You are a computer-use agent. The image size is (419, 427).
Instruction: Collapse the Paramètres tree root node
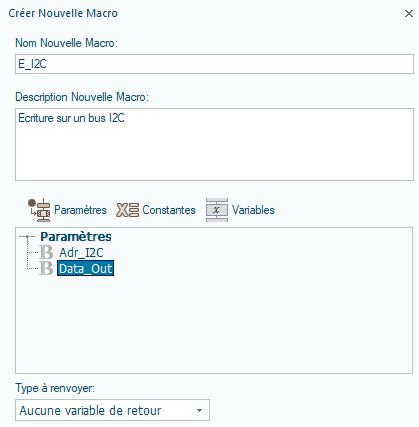point(27,237)
